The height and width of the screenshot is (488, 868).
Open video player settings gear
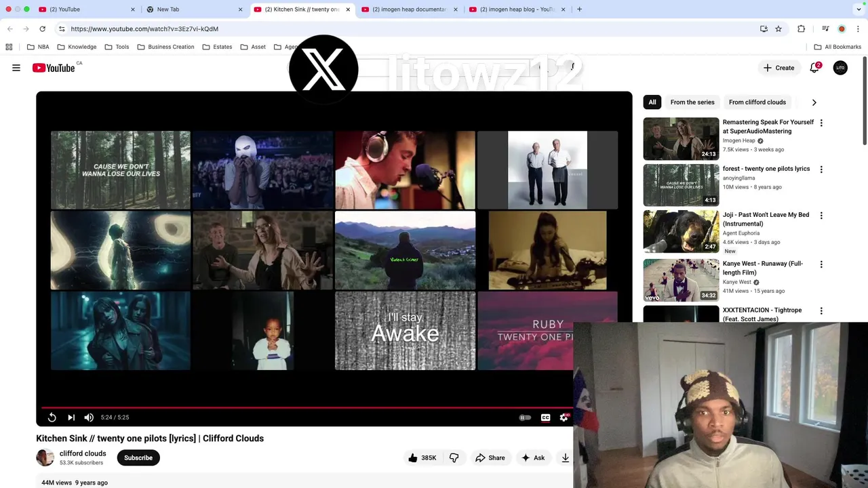(x=564, y=418)
